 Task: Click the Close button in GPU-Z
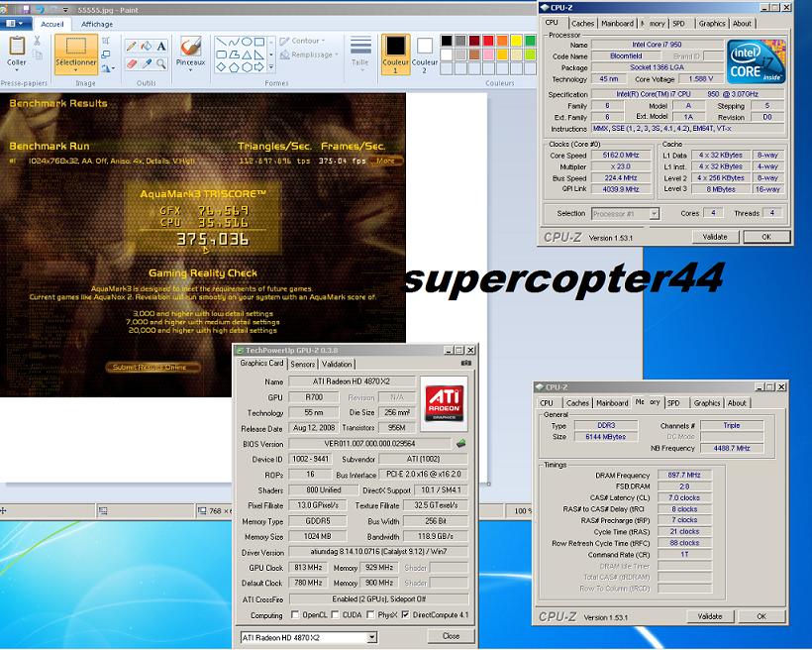point(451,636)
